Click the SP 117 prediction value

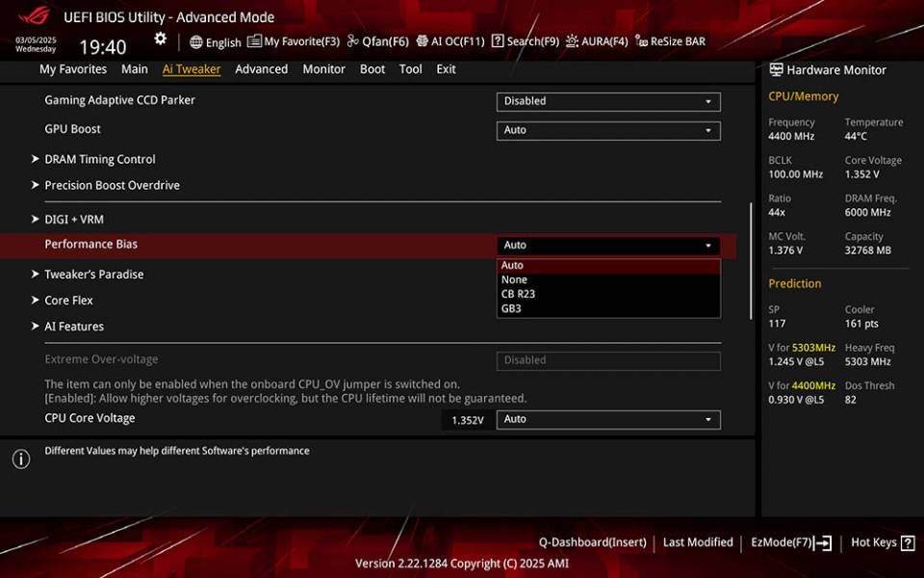click(777, 324)
